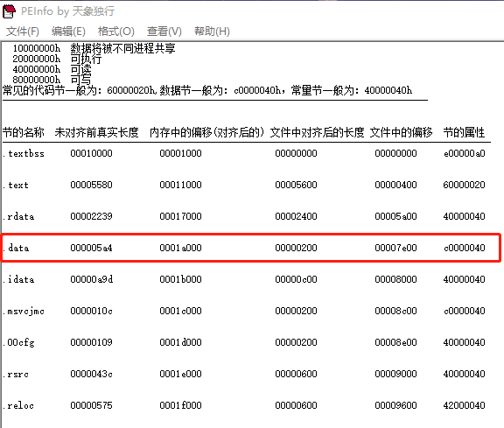Click the .reloc section name
The height and width of the screenshot is (428, 504).
coord(18,405)
